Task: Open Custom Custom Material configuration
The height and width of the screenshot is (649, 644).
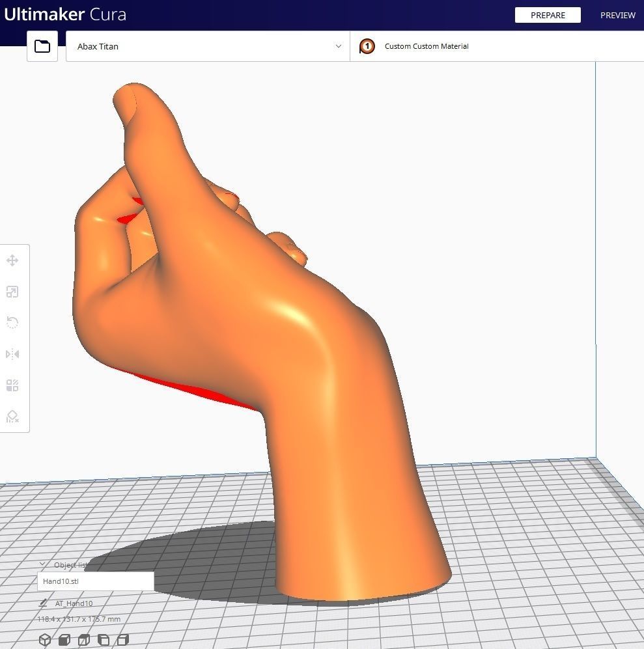Action: [497, 46]
